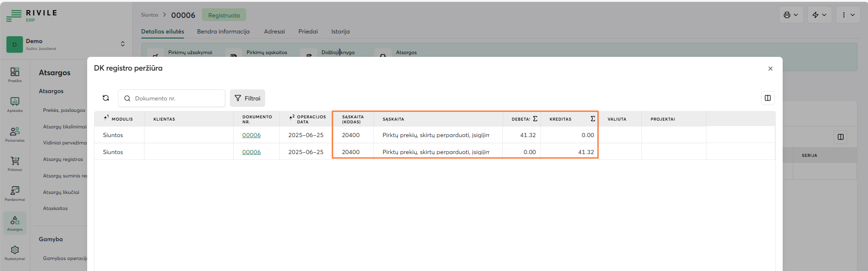The image size is (868, 271).
Task: Open the Pirkimai cart icon
Action: click(15, 163)
